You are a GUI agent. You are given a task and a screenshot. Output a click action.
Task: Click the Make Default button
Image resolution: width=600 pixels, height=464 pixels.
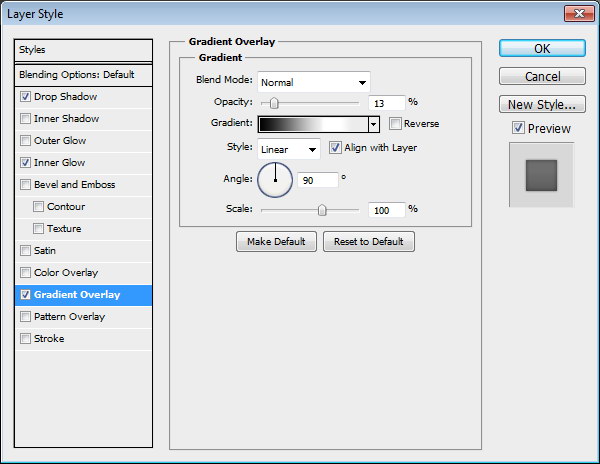click(276, 242)
